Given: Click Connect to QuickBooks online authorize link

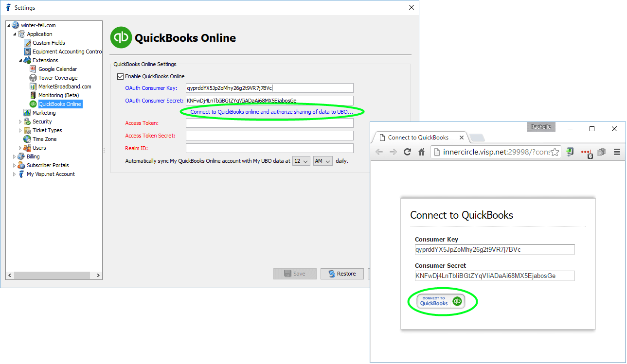Looking at the screenshot, I should (x=271, y=112).
